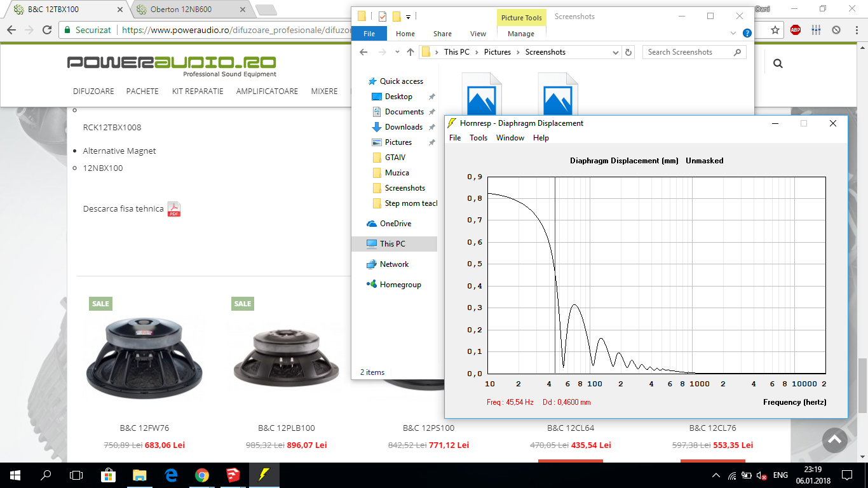Open the Explorer help question mark

[747, 34]
